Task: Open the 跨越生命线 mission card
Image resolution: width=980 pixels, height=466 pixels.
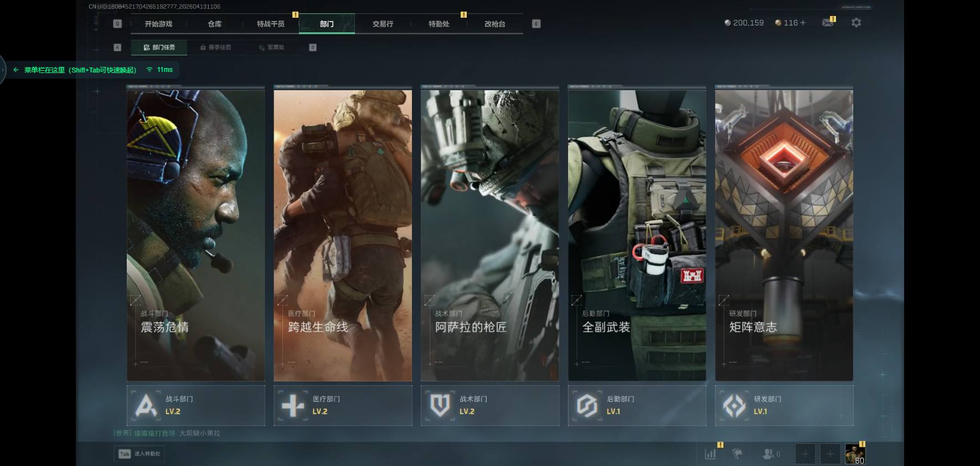Action: (x=343, y=235)
